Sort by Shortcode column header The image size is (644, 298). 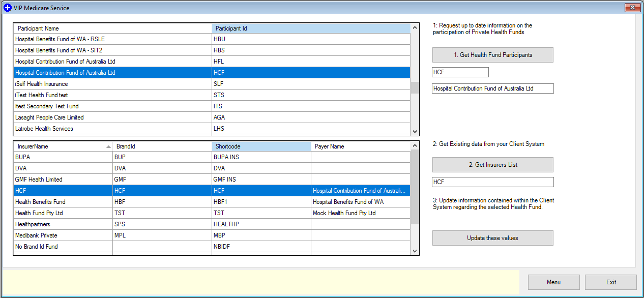261,146
